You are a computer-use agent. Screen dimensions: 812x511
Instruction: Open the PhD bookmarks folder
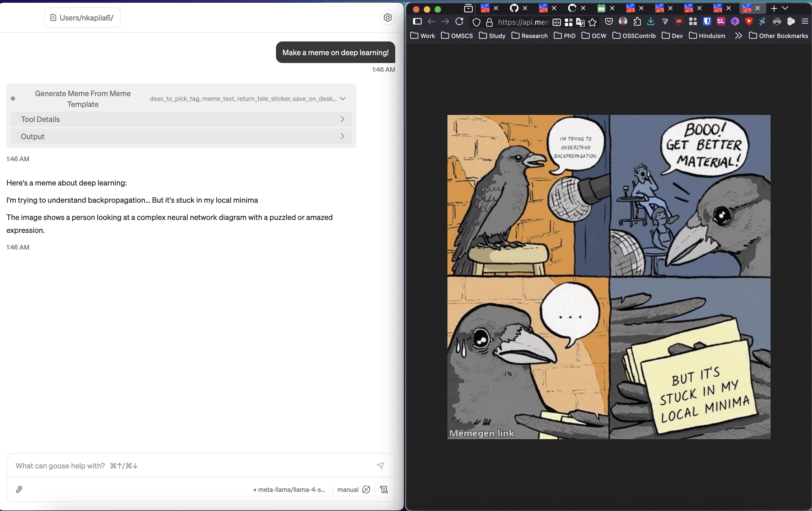(x=565, y=36)
